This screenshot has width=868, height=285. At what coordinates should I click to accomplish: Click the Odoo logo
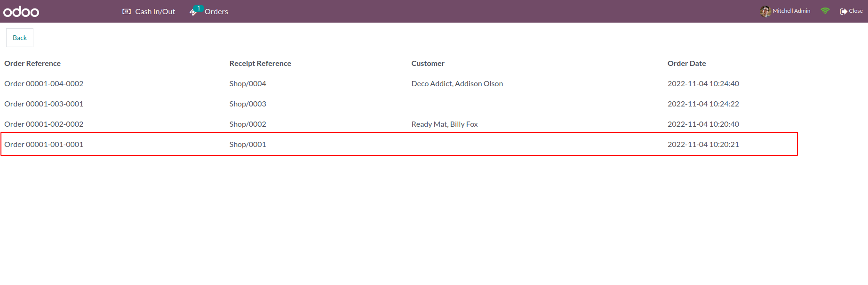21,11
